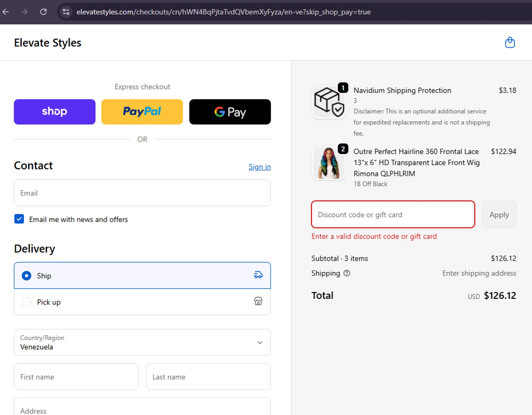This screenshot has height=415, width=532.
Task: Focus the Last name field
Action: coord(208,377)
